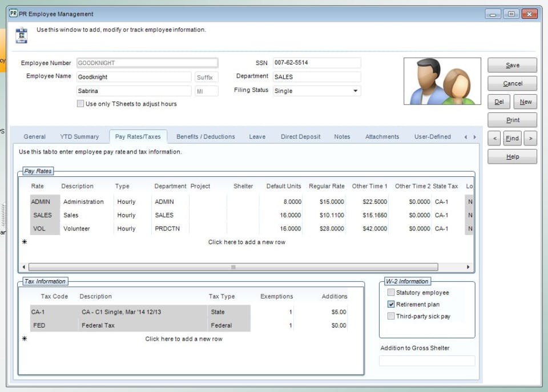Open the Direct Deposit tab
Viewport: 548px width, 392px height.
coord(301,136)
